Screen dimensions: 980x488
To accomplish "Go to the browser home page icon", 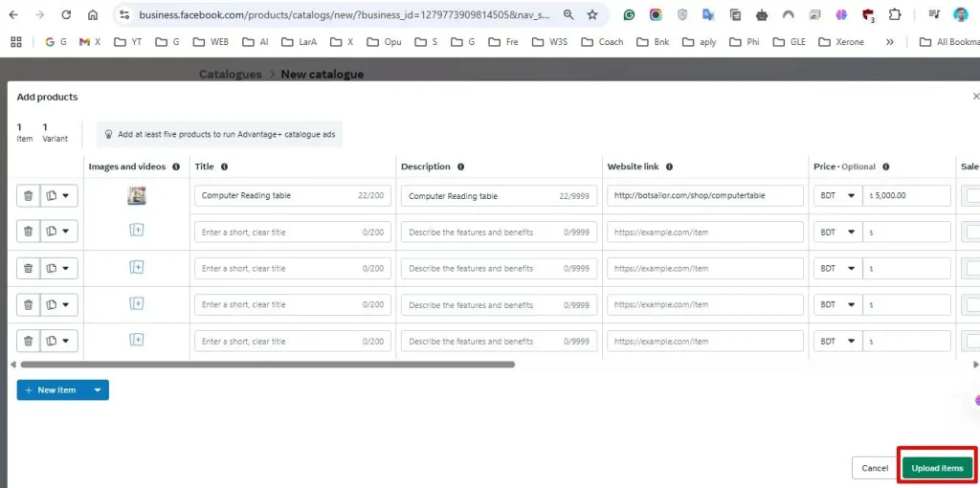I will [93, 14].
